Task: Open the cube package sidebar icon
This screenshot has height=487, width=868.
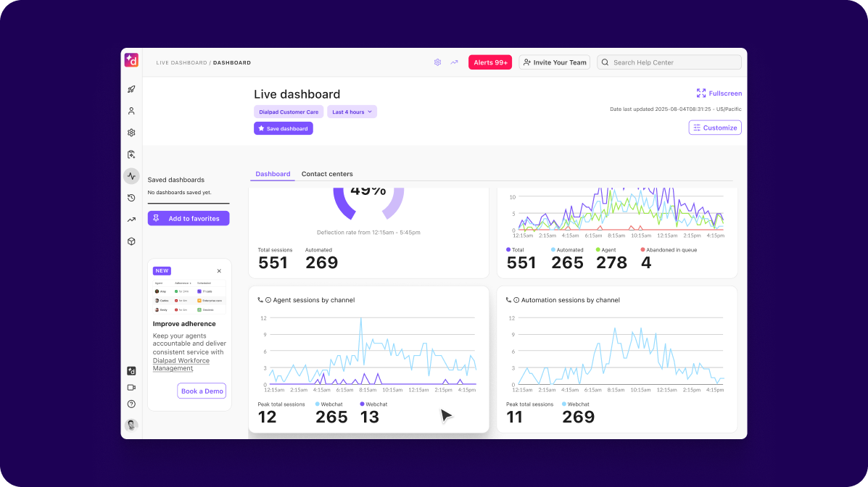Action: tap(131, 241)
